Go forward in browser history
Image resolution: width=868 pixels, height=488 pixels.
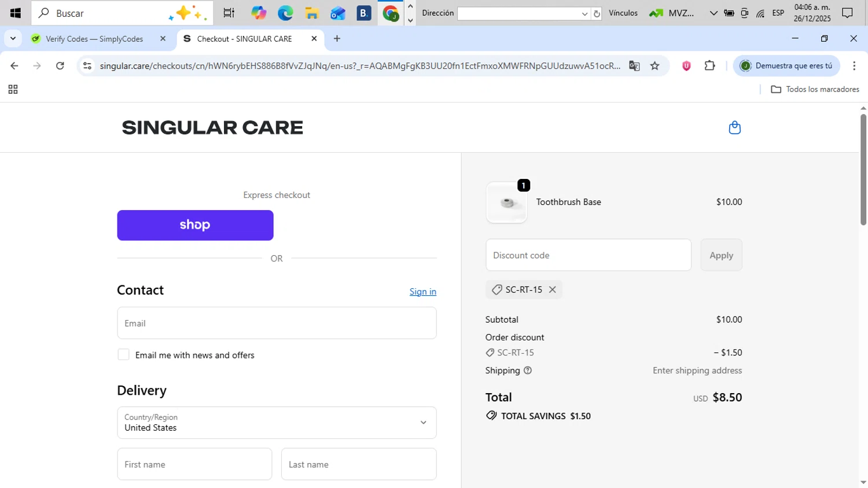pos(37,66)
